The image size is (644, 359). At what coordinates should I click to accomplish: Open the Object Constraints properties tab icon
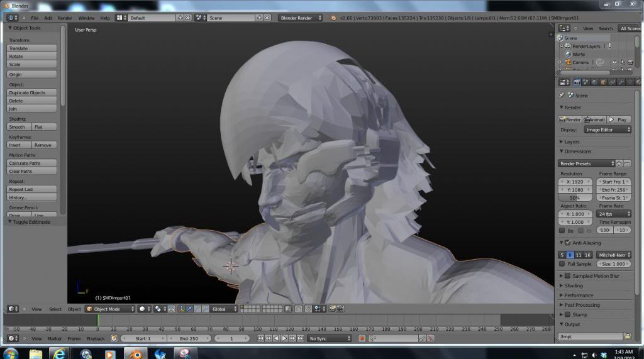pos(612,82)
